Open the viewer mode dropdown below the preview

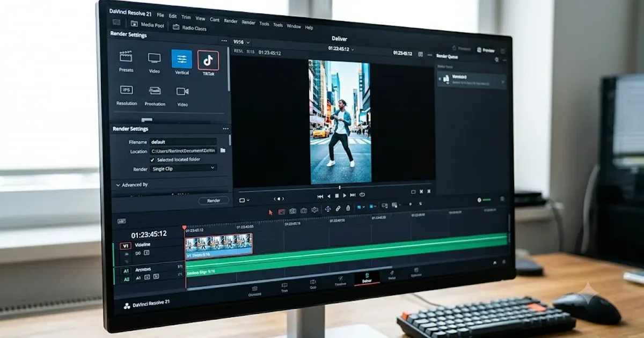[x=244, y=200]
